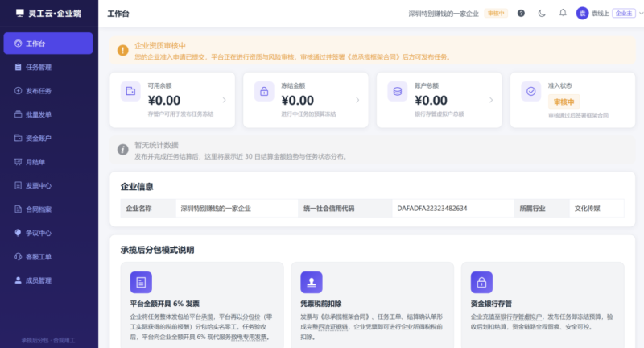
Task: Click the 账户总额 coins icon
Action: 398,91
